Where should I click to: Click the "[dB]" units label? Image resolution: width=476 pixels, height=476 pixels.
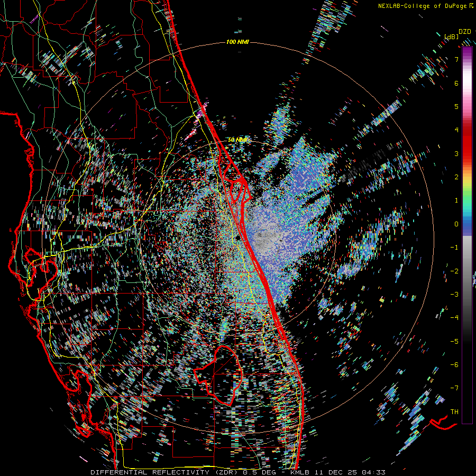coord(452,36)
